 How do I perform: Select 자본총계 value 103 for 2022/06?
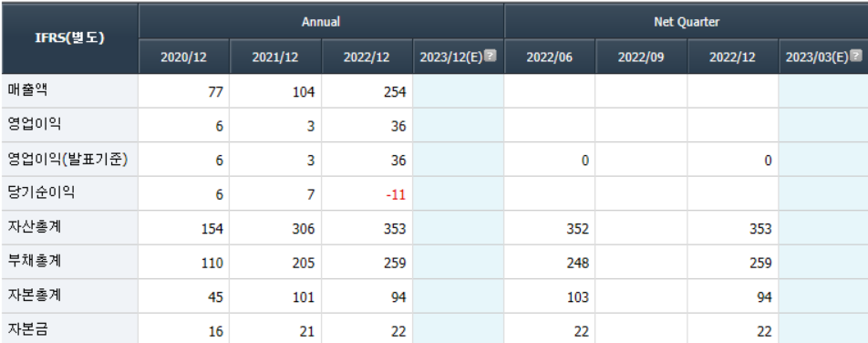[578, 297]
